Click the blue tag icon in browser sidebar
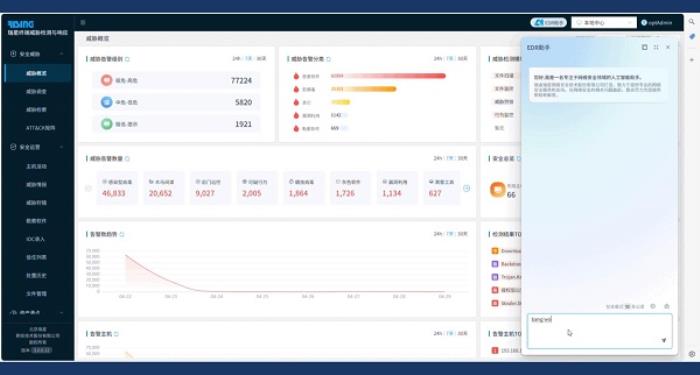This screenshot has height=375, width=700. (692, 37)
